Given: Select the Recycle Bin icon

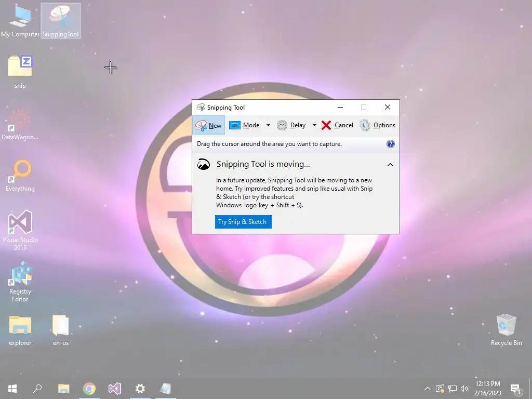Looking at the screenshot, I should [506, 330].
